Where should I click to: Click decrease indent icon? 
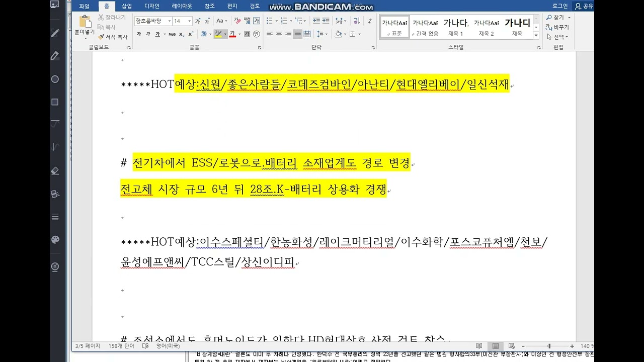pyautogui.click(x=316, y=21)
